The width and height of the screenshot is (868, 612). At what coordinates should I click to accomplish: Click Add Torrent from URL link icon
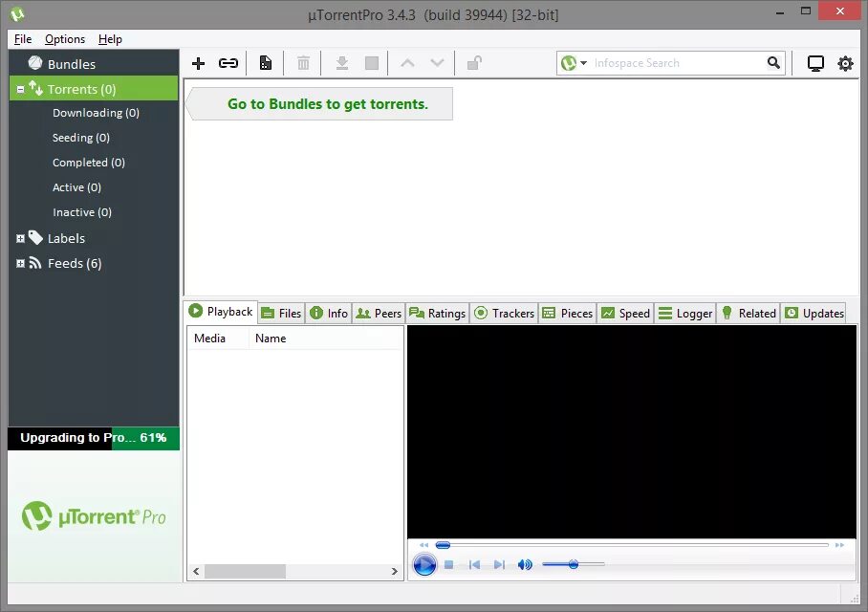pyautogui.click(x=228, y=63)
